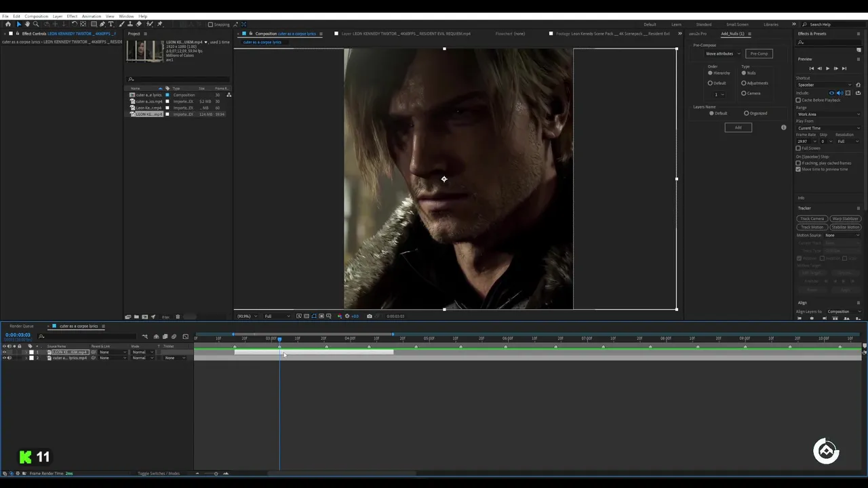This screenshot has height=488, width=868.
Task: Open the Frame Rate 29.97 dropdown
Action: tap(805, 142)
